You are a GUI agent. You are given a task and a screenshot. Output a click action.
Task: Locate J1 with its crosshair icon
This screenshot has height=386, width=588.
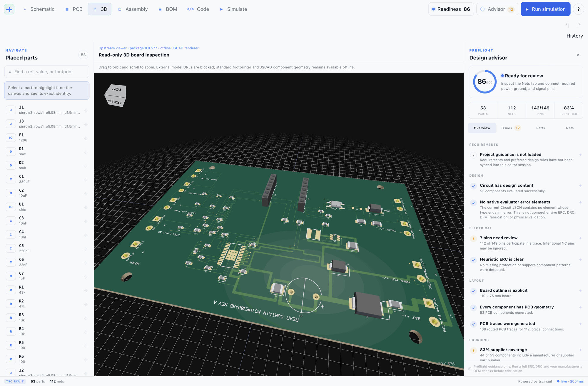coord(86,111)
